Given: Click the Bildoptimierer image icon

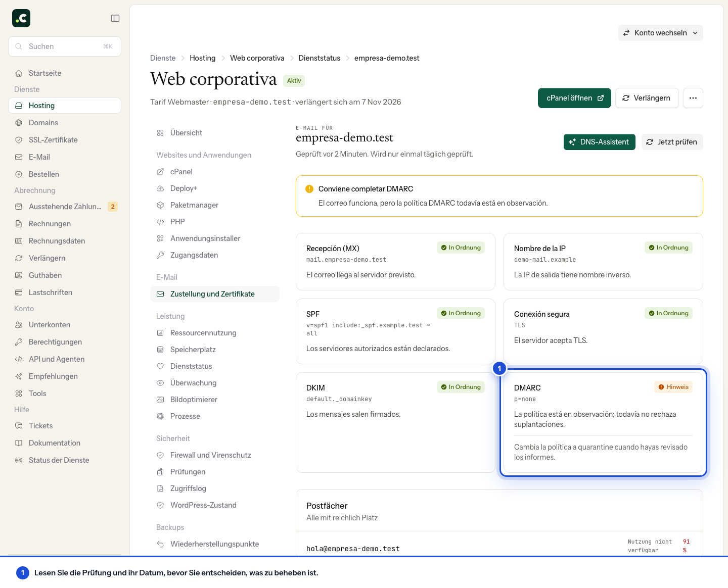Looking at the screenshot, I should click(x=160, y=400).
